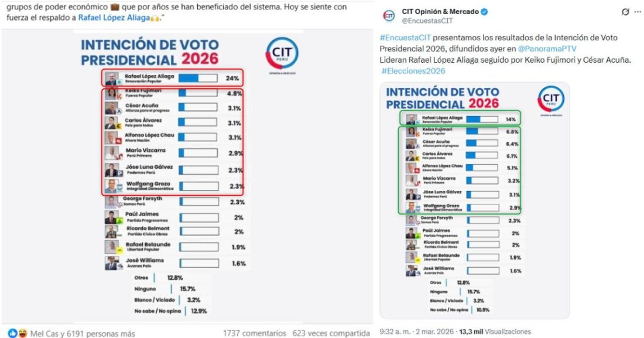Click the blue verified badge beside CIT name

(484, 12)
